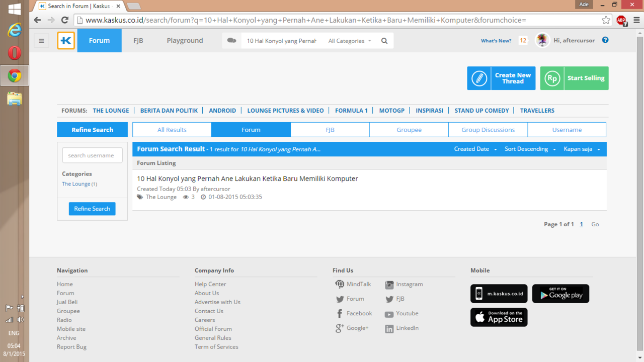The image size is (644, 362).
Task: Click the Twitter FJB bird icon
Action: point(389,299)
